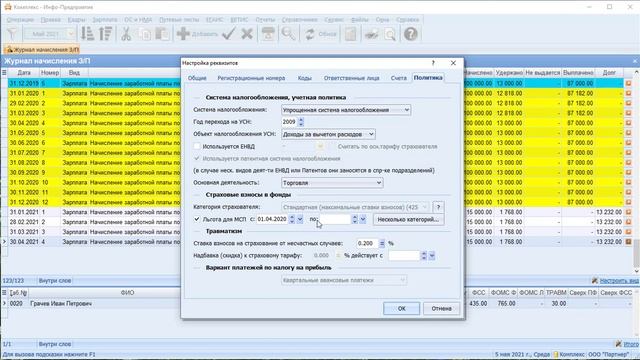
Task: Click the OK button
Action: pyautogui.click(x=401, y=309)
